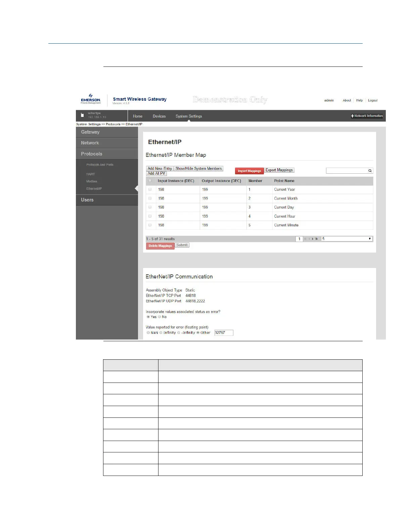Open the Devices tab
The height and width of the screenshot is (532, 411).
[159, 116]
